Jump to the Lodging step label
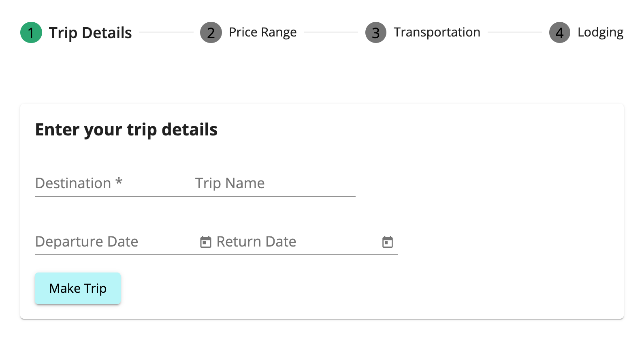 [x=600, y=32]
